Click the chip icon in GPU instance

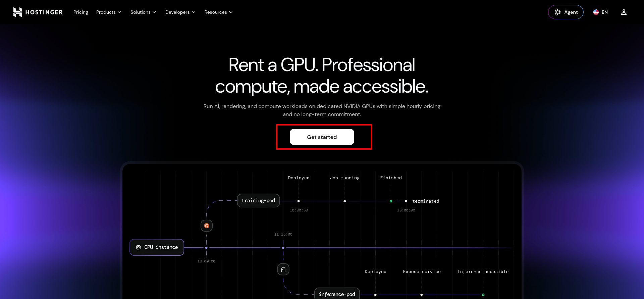pos(138,247)
